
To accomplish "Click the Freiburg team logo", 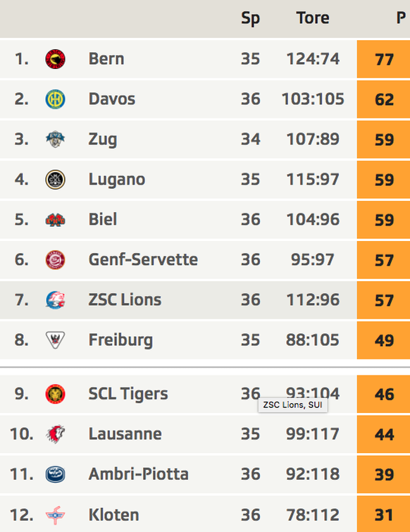I will (x=55, y=340).
